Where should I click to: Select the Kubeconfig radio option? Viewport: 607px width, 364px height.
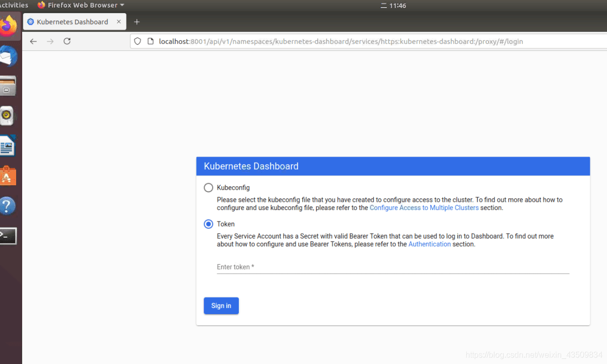click(x=209, y=188)
